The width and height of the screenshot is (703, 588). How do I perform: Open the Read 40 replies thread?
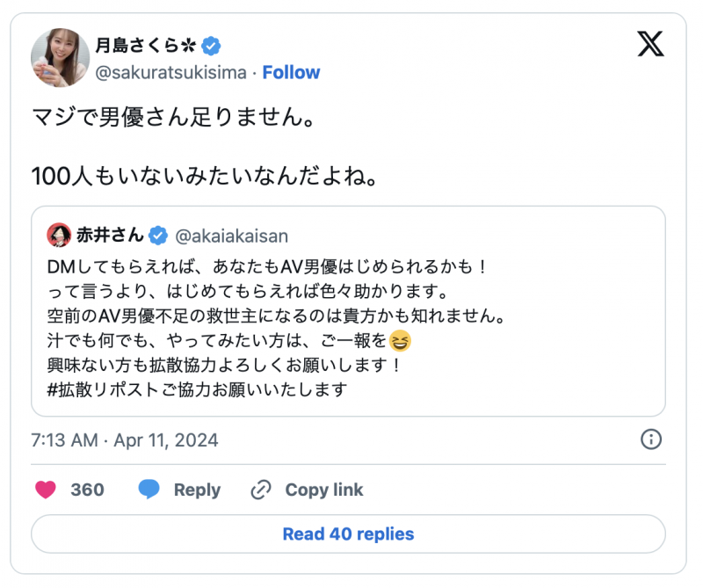coord(348,534)
